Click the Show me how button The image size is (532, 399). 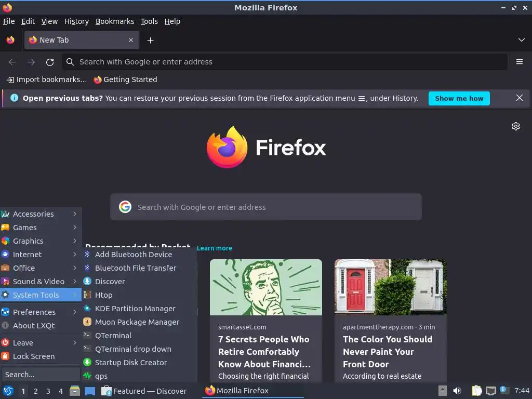point(459,98)
